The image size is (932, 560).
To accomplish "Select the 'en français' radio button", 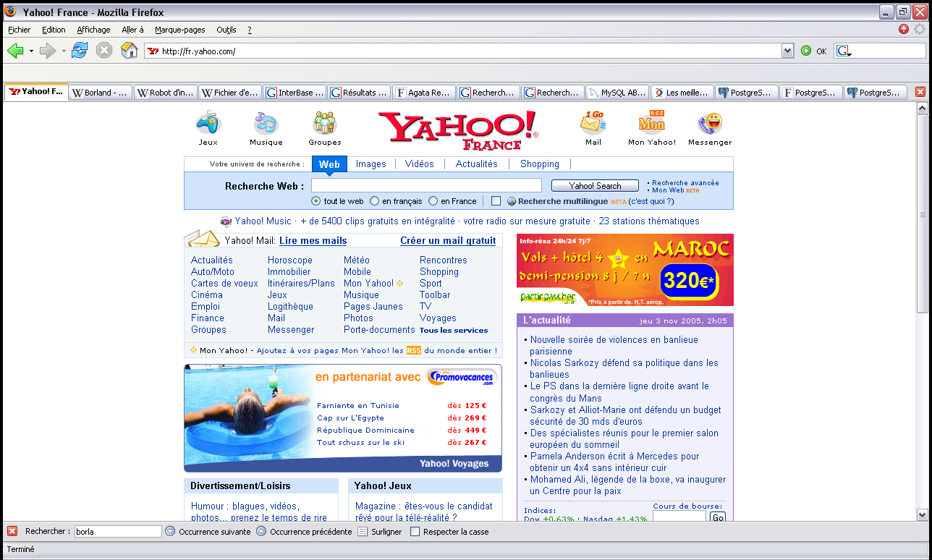I will tap(374, 201).
